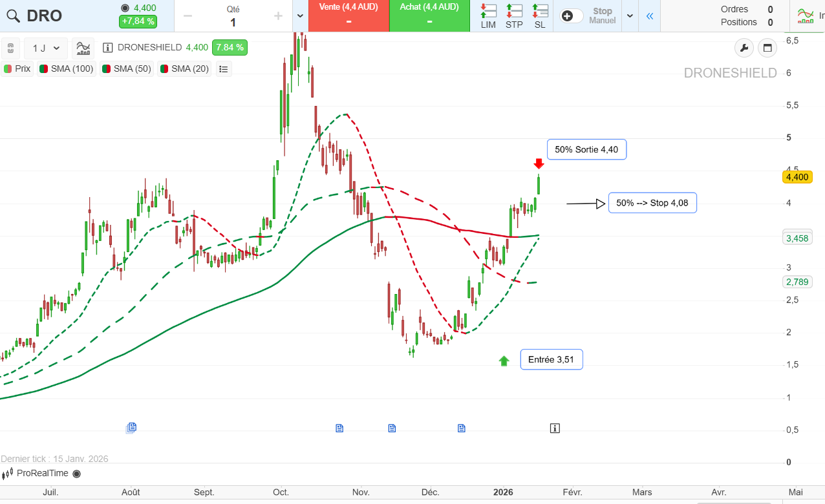Open the news document marker in August
825x504 pixels.
pos(131,428)
